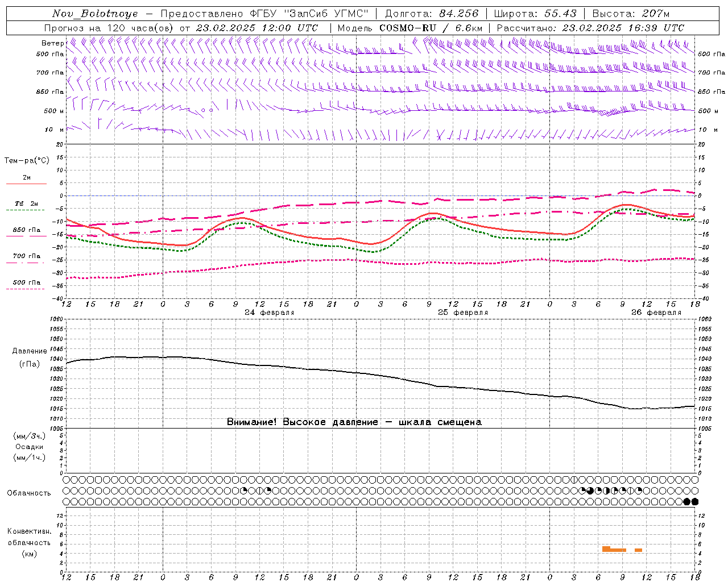Click the 'Высота: 207м' header field
The height and width of the screenshot is (582, 728).
[x=631, y=14]
